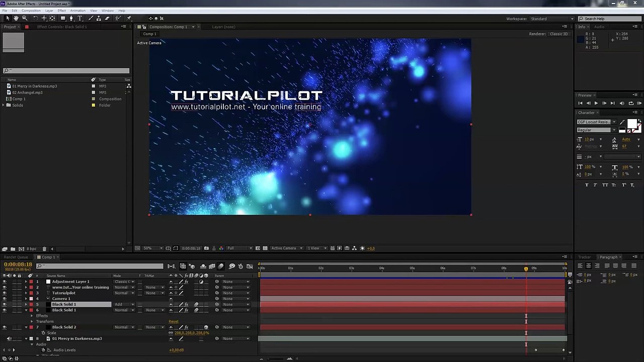Toggle visibility of the Camera 1 layer
The width and height of the screenshot is (644, 362).
(x=5, y=299)
